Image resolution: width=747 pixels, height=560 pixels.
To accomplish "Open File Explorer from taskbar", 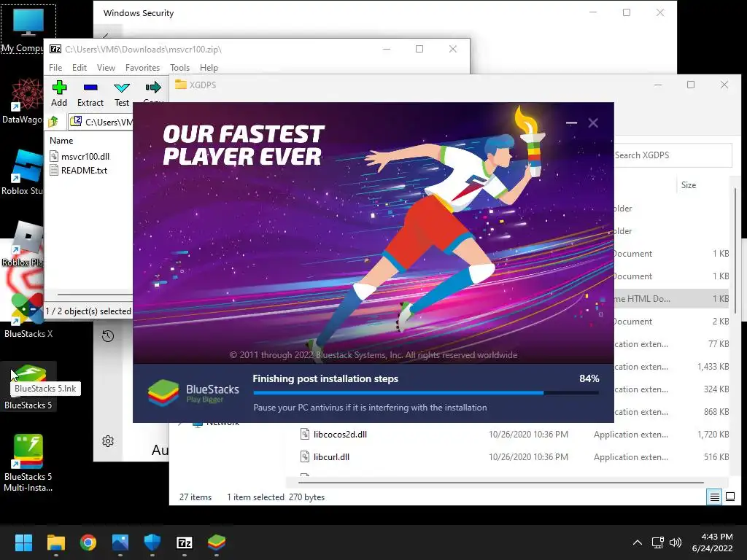I will tap(55, 542).
